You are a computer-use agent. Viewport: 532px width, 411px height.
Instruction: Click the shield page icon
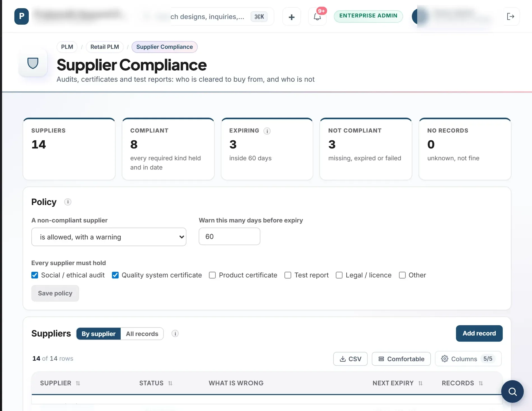pos(33,63)
